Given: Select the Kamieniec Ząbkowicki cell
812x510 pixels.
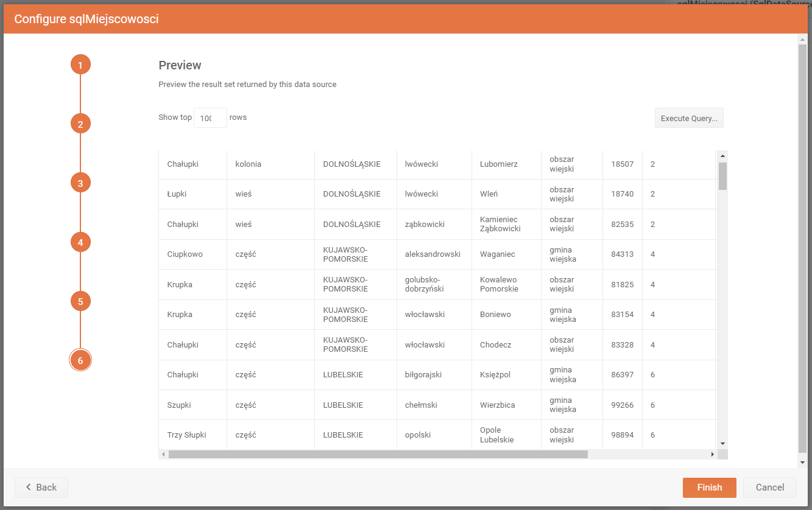Looking at the screenshot, I should point(500,224).
